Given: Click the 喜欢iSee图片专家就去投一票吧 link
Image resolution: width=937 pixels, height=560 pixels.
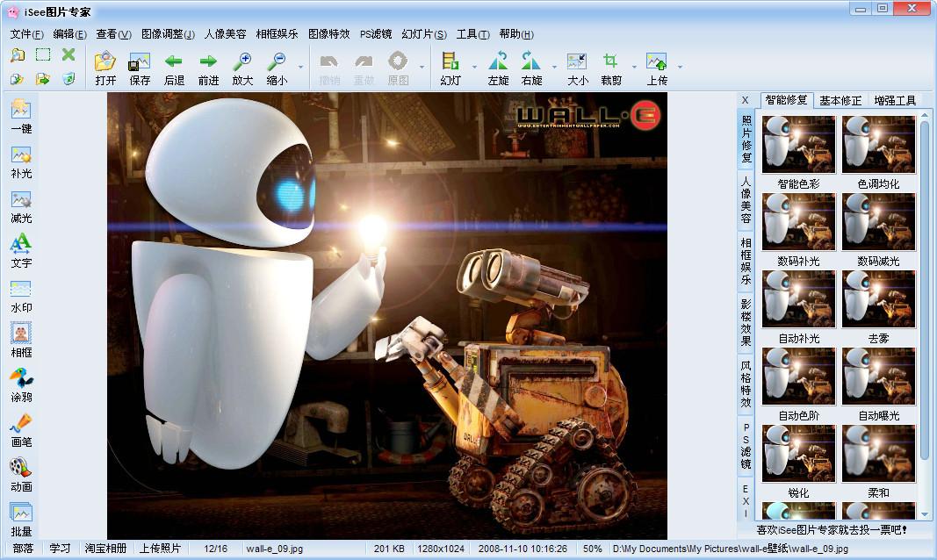Looking at the screenshot, I should [832, 529].
